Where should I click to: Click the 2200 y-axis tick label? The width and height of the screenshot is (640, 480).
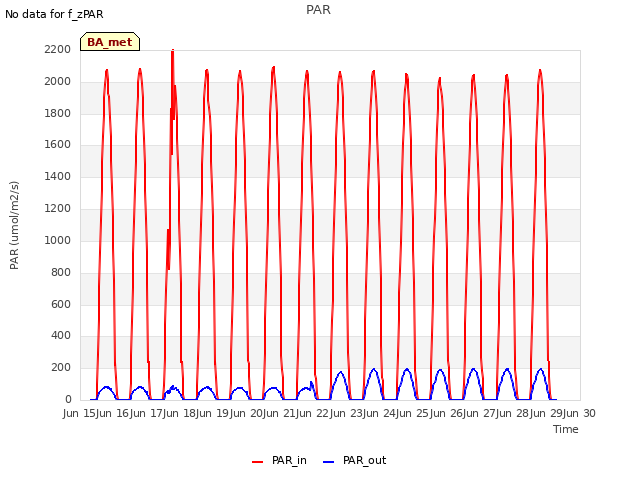(58, 49)
